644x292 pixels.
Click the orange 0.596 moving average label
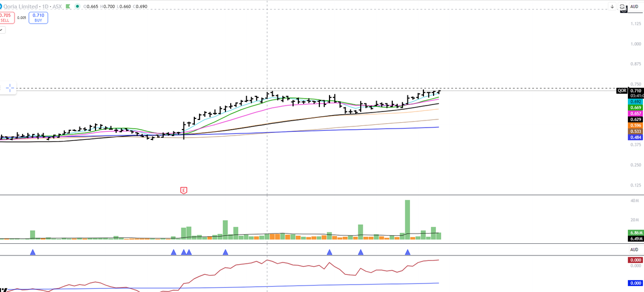(635, 125)
